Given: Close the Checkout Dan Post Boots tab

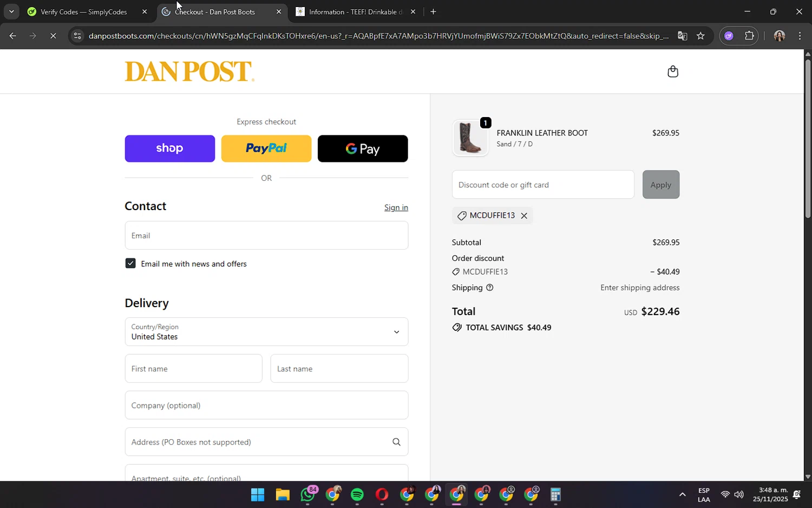Looking at the screenshot, I should [x=279, y=11].
